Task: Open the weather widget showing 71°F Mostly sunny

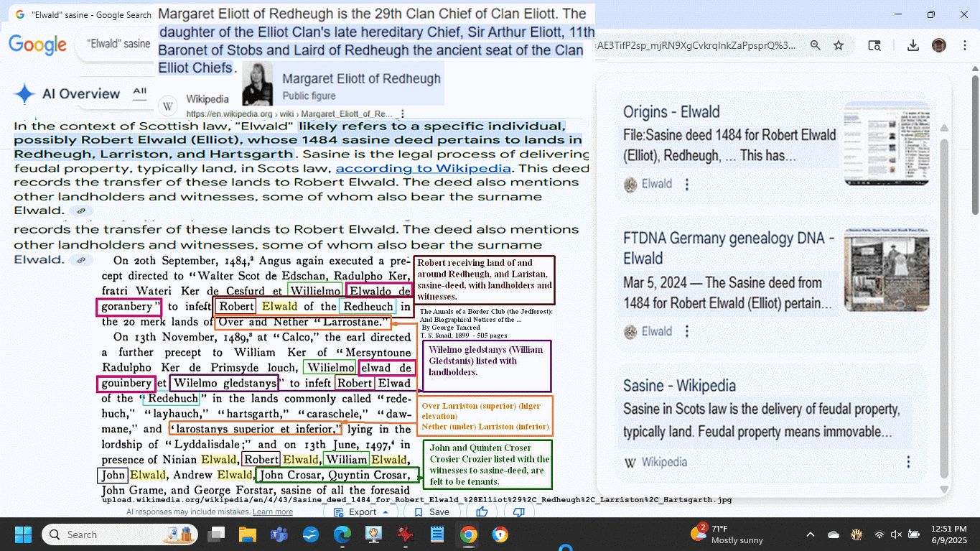Action: [x=727, y=534]
